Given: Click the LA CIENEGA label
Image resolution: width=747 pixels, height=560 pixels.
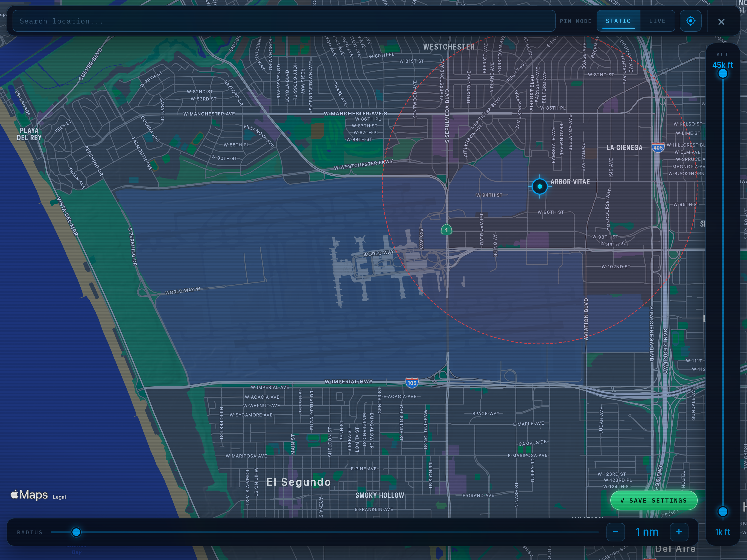Looking at the screenshot, I should tap(625, 148).
